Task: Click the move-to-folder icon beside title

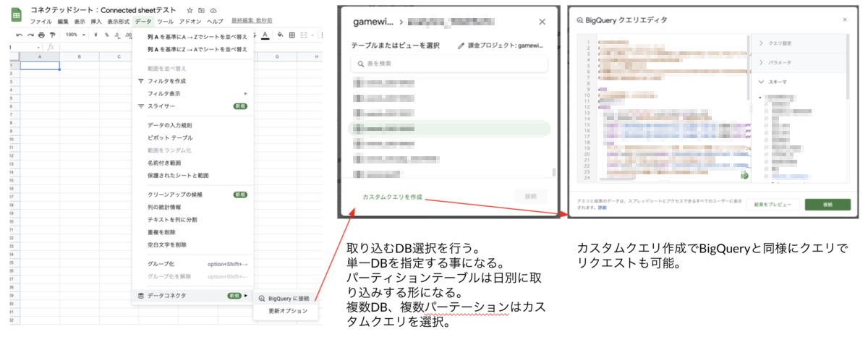Action: tap(201, 12)
